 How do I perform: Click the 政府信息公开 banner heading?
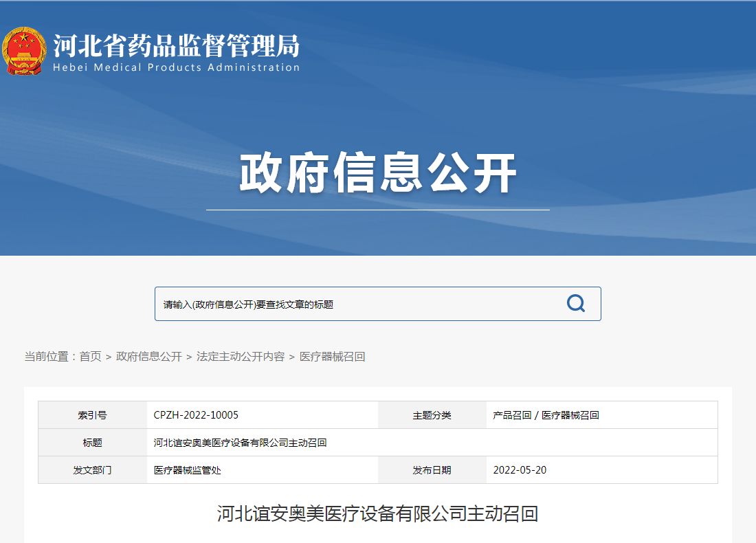pyautogui.click(x=378, y=173)
